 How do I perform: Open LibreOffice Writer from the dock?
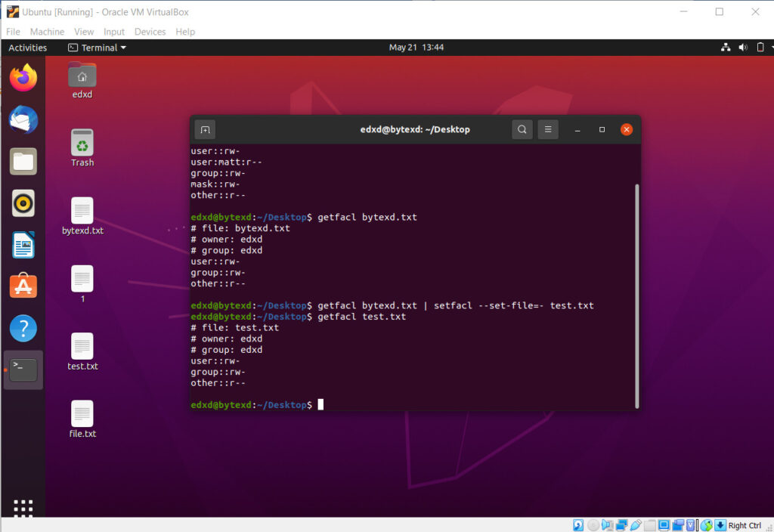point(23,245)
